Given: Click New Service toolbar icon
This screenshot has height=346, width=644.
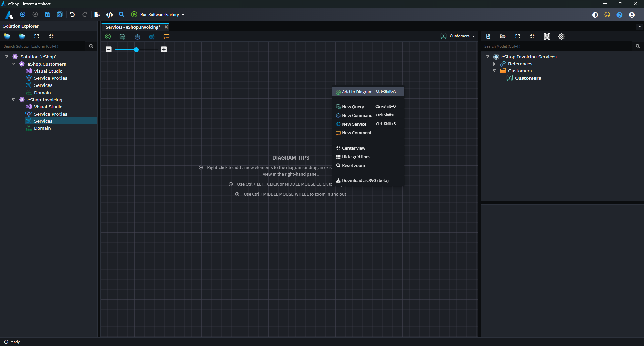Looking at the screenshot, I should (x=152, y=37).
